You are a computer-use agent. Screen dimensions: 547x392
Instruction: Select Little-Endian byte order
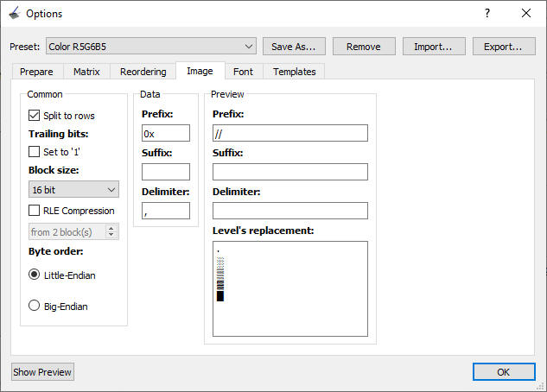click(35, 275)
